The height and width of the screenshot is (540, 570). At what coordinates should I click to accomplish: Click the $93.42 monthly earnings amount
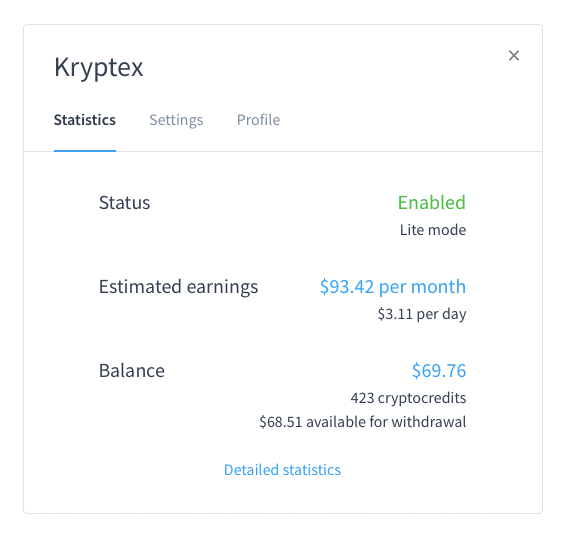tap(347, 287)
